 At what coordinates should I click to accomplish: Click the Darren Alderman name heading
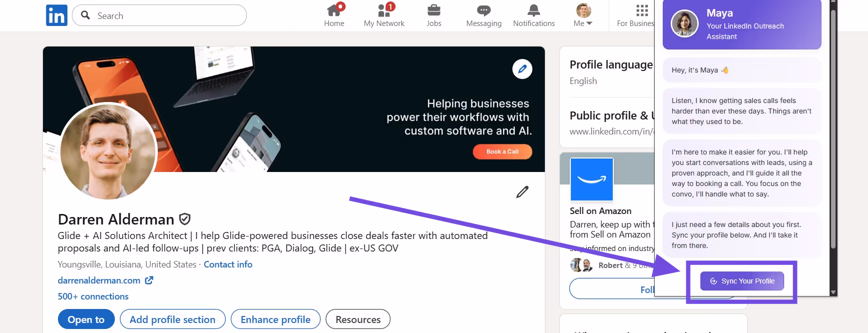point(116,219)
